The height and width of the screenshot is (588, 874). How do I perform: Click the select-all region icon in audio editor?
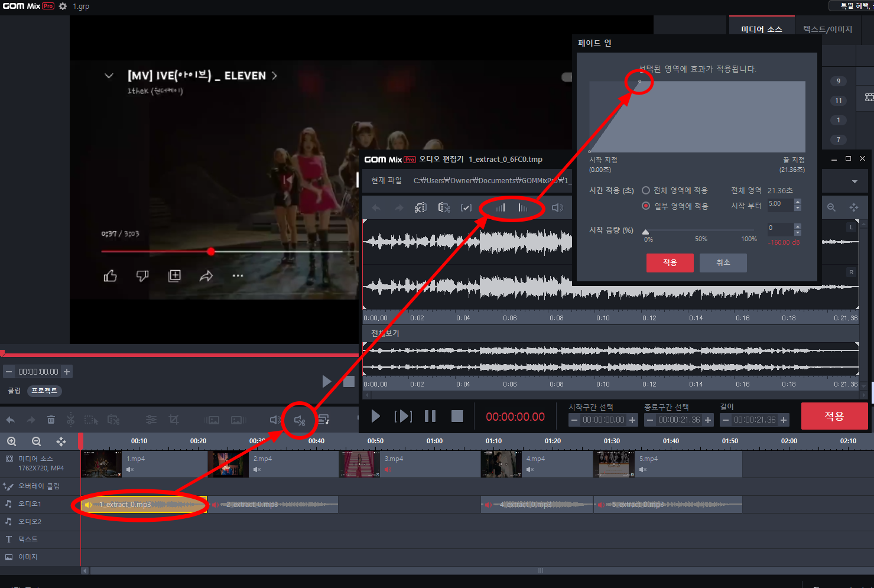tap(466, 207)
